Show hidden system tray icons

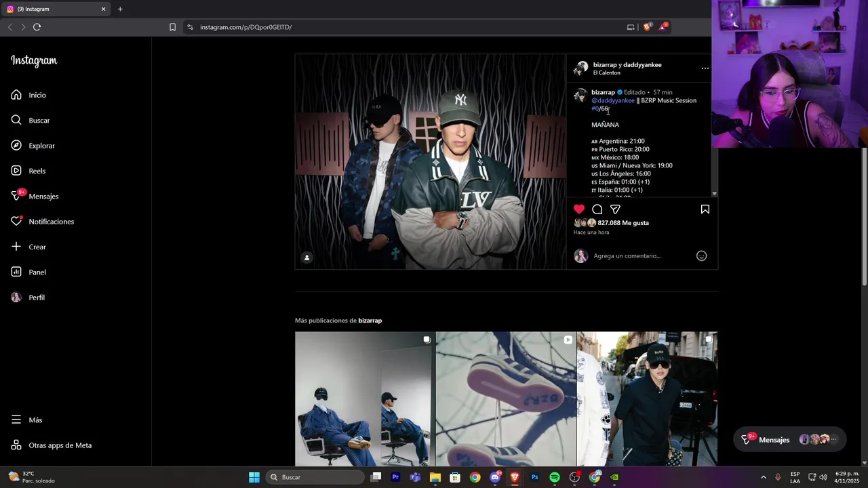coord(763,477)
